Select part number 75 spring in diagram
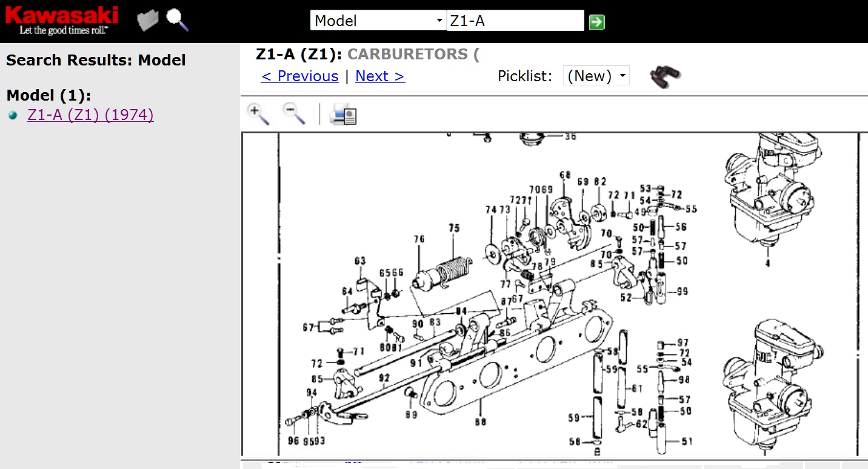868x469 pixels. coord(454,228)
